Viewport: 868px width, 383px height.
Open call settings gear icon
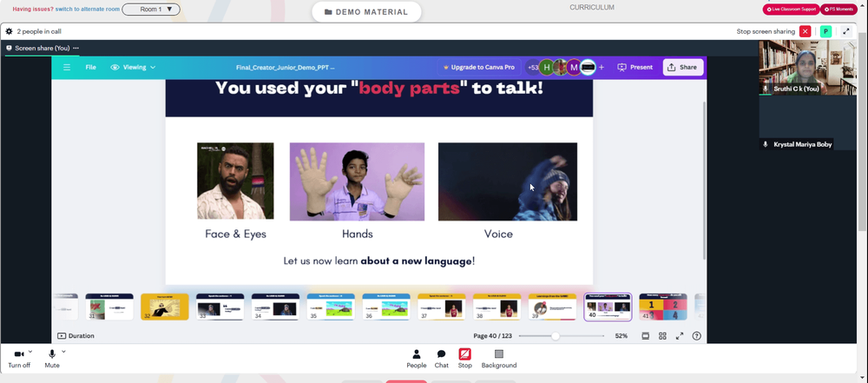[9, 31]
